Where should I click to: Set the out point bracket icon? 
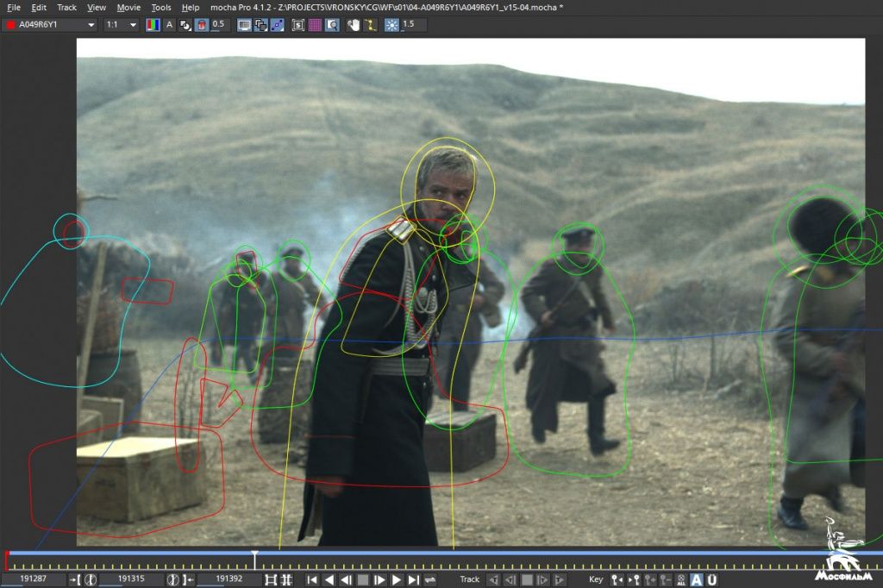coord(188,579)
